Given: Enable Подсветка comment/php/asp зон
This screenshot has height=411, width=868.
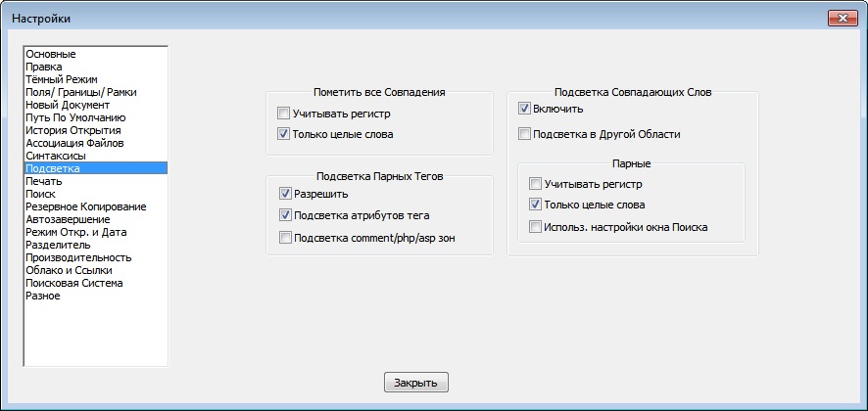Looking at the screenshot, I should click(286, 237).
